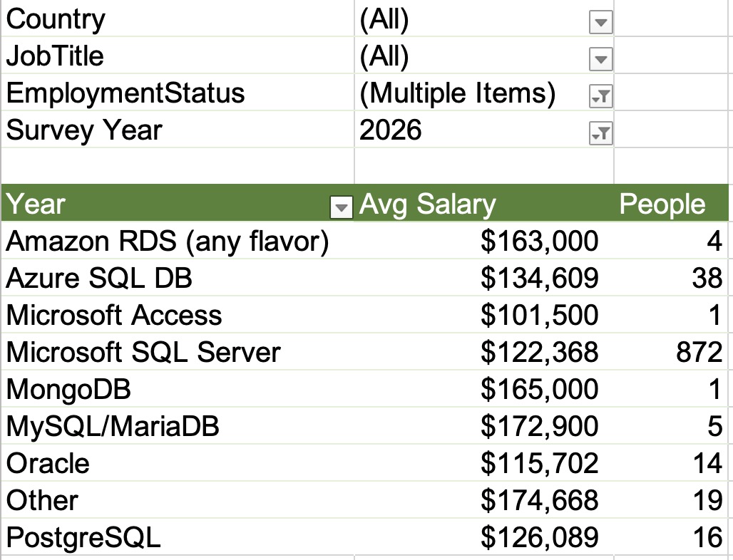The height and width of the screenshot is (560, 733).
Task: Select the Avg Salary column header
Action: point(427,204)
